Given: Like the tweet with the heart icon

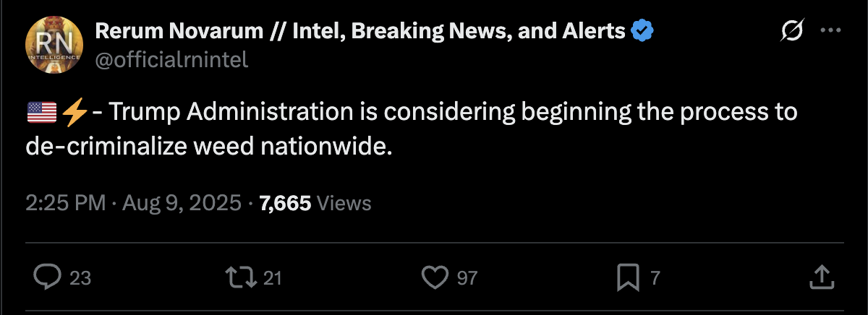Looking at the screenshot, I should 435,277.
